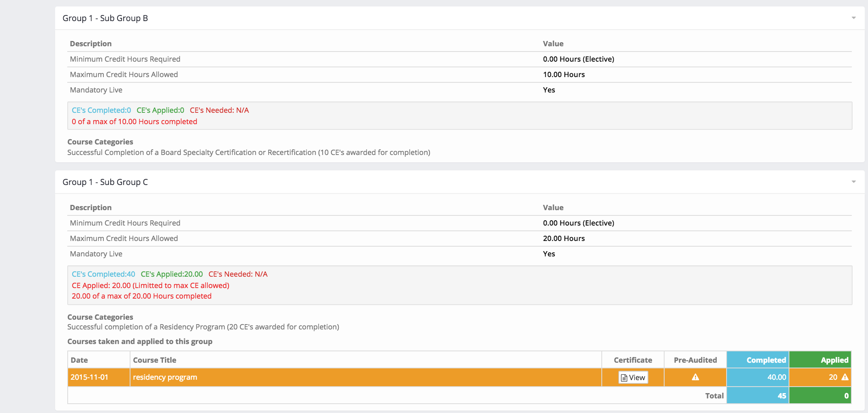Click the warning icon next to Applied value 20
The height and width of the screenshot is (413, 868).
tap(845, 377)
